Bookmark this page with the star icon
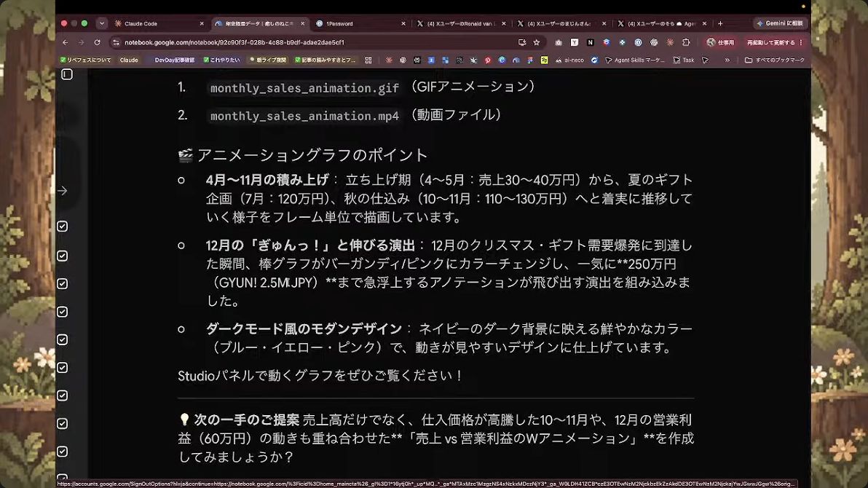This screenshot has width=868, height=488. pos(537,42)
